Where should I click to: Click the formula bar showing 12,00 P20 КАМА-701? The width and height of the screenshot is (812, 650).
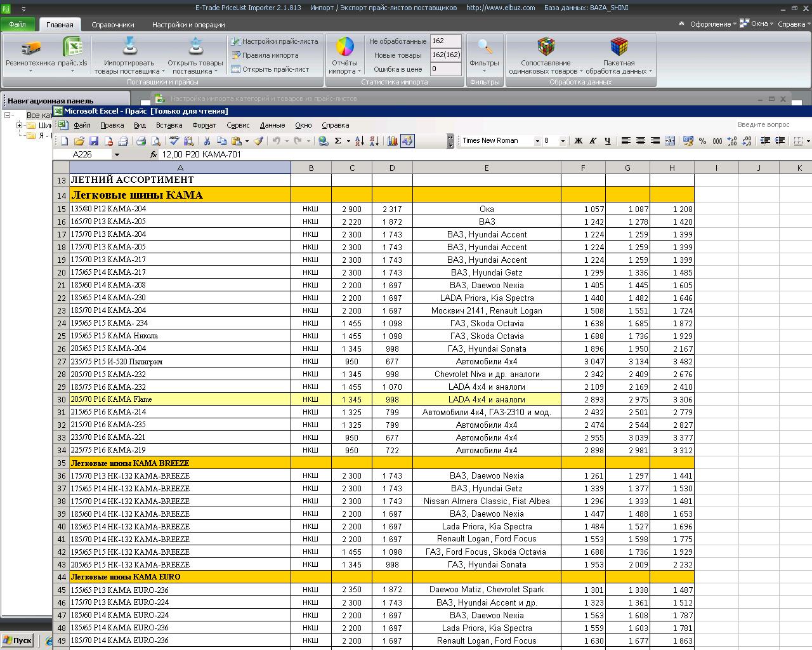[x=485, y=154]
